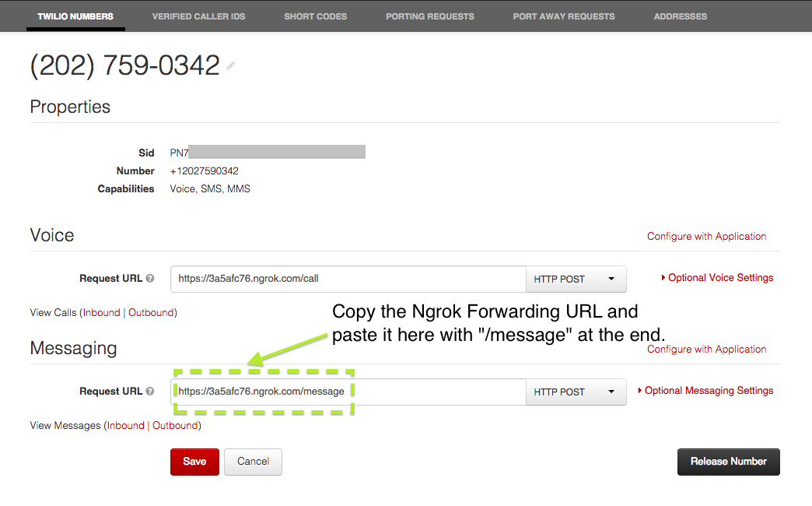Select the Porting Requests tab
The width and height of the screenshot is (812, 506).
430,16
